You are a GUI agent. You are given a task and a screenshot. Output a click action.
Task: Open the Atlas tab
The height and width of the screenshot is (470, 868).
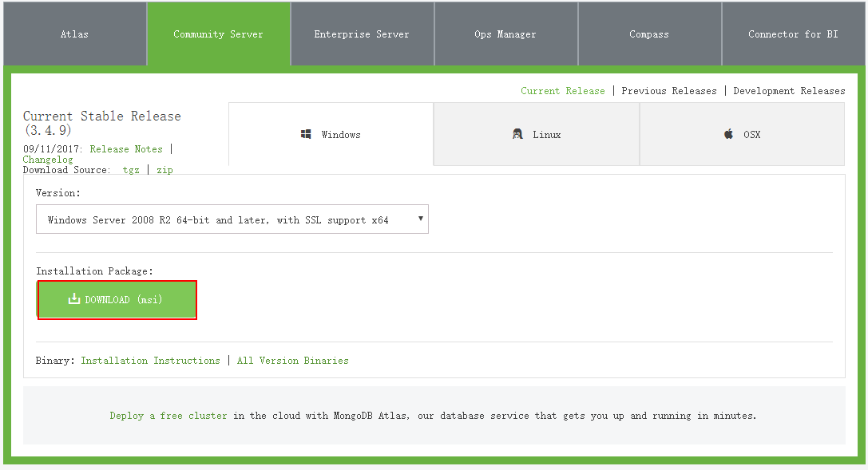[75, 34]
